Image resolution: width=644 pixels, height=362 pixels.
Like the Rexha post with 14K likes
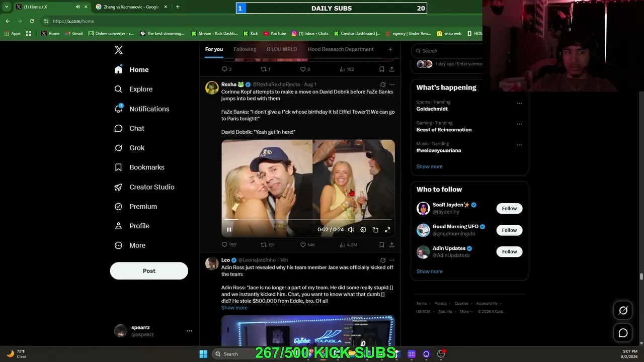307,245
